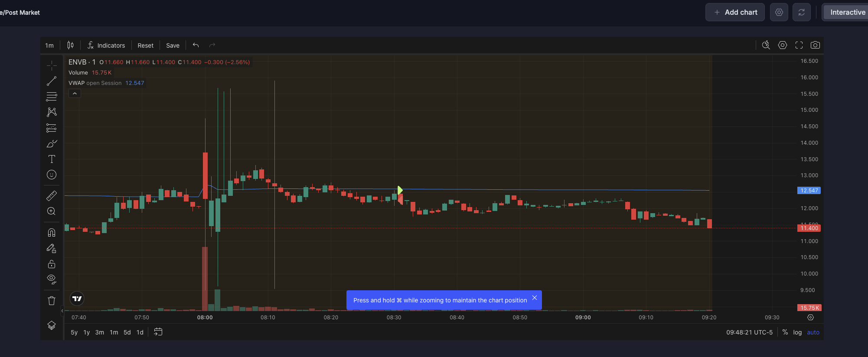Enter fullscreen mode for the chart

[x=799, y=45]
